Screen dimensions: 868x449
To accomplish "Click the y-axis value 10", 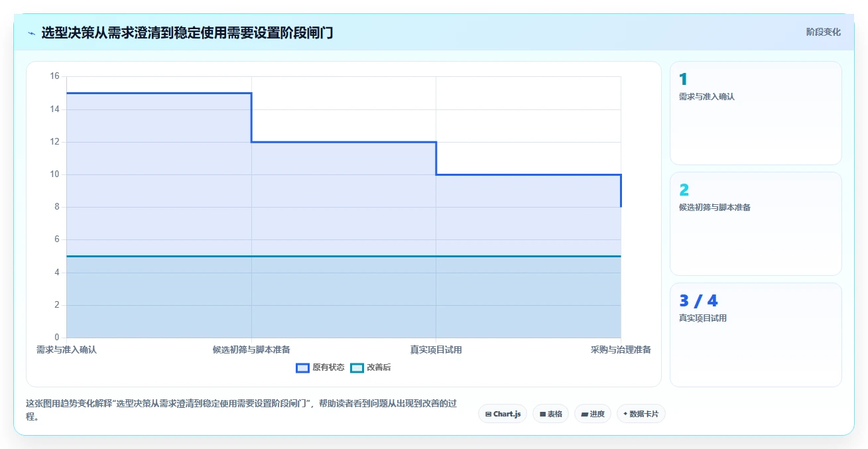I will [54, 174].
